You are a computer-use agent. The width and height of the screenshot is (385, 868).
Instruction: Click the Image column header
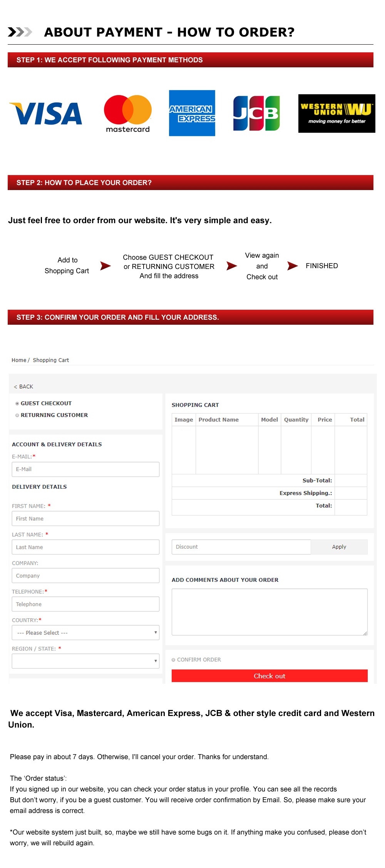[184, 420]
